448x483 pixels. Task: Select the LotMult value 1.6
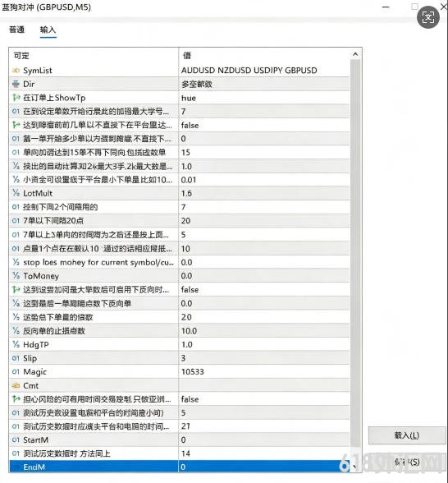[264, 193]
